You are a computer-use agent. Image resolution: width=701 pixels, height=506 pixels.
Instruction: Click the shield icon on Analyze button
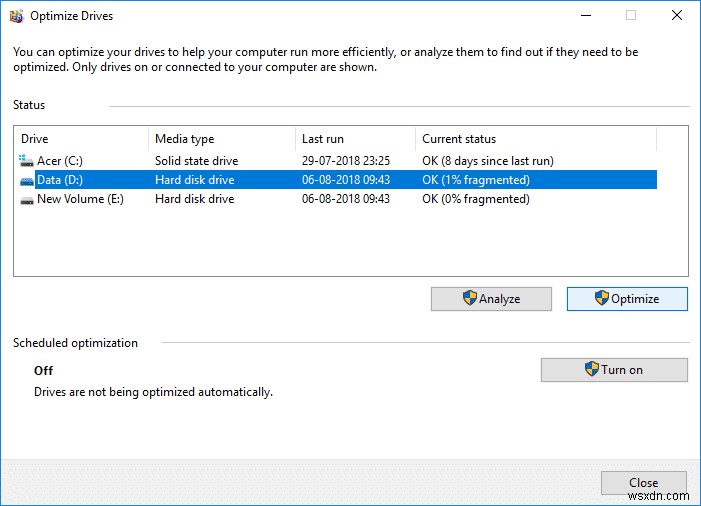(470, 298)
